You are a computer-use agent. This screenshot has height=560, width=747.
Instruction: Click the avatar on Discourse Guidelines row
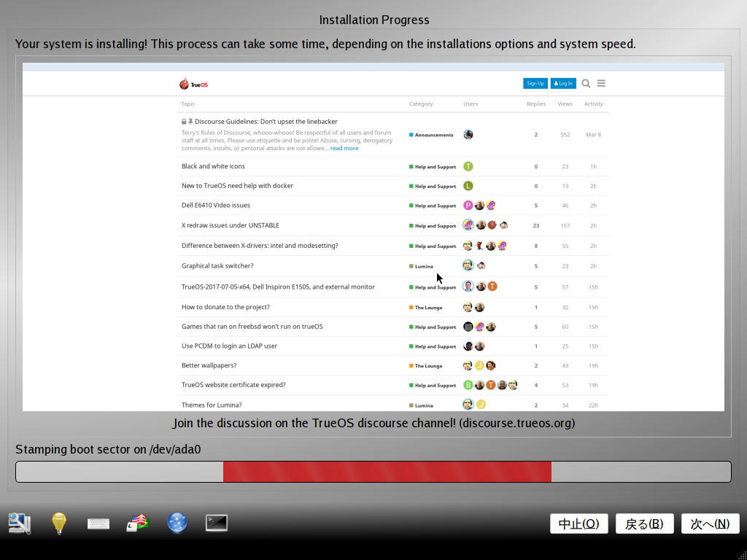[x=468, y=134]
